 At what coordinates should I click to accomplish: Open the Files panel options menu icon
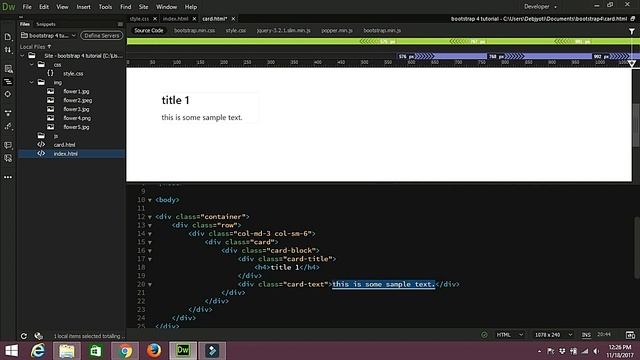tap(120, 24)
